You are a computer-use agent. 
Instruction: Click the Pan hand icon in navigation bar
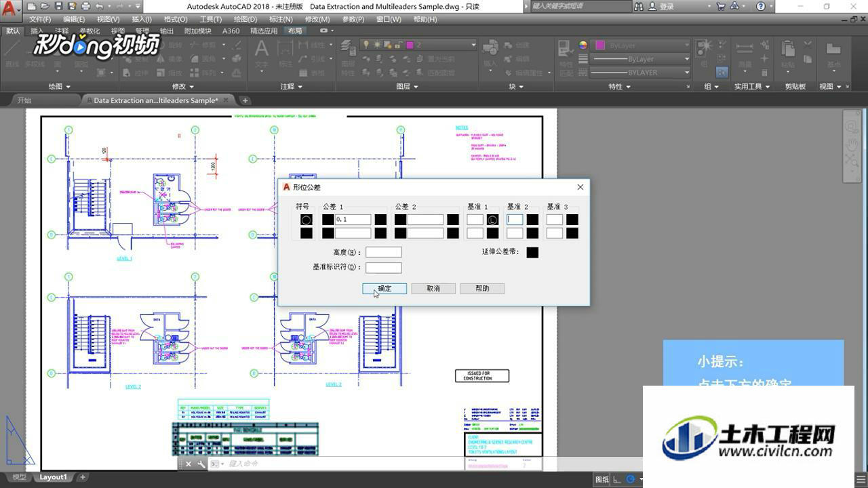point(851,144)
